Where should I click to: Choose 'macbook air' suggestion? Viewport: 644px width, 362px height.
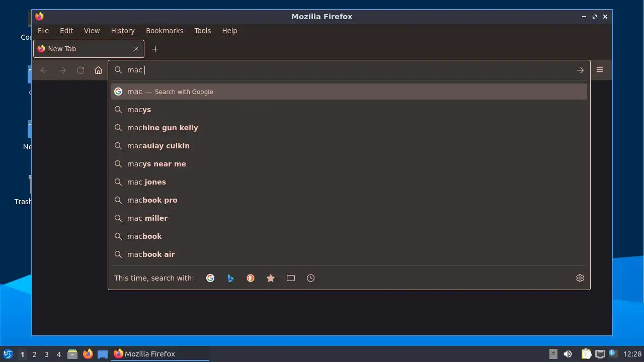click(349, 254)
